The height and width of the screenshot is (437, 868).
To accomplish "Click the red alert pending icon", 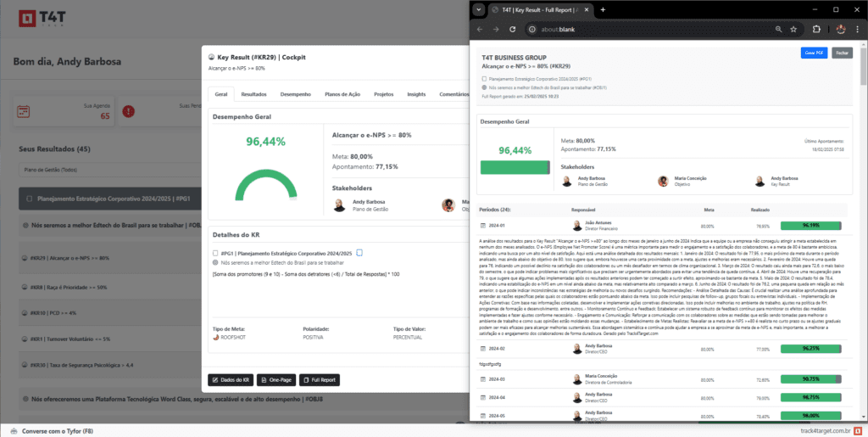I will click(x=128, y=111).
